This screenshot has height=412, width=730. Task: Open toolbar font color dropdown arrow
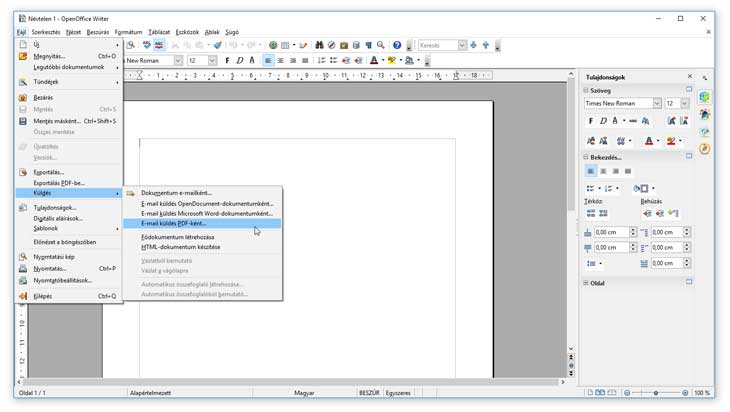[383, 61]
